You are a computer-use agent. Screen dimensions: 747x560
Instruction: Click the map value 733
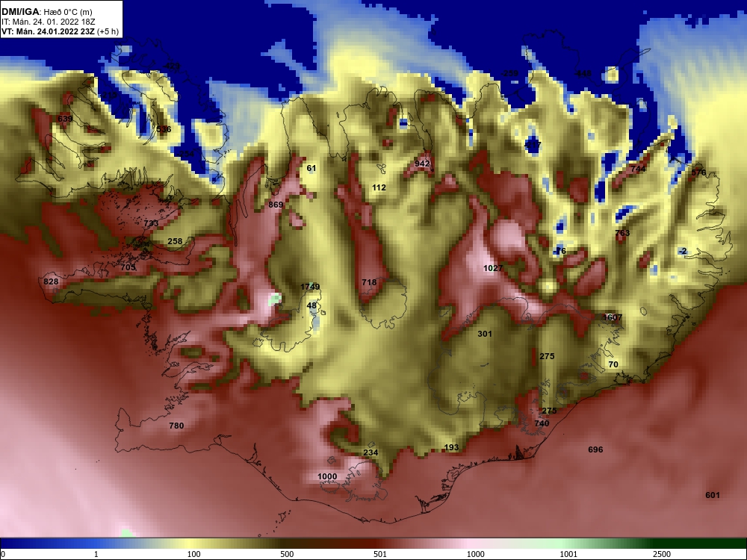pyautogui.click(x=151, y=223)
